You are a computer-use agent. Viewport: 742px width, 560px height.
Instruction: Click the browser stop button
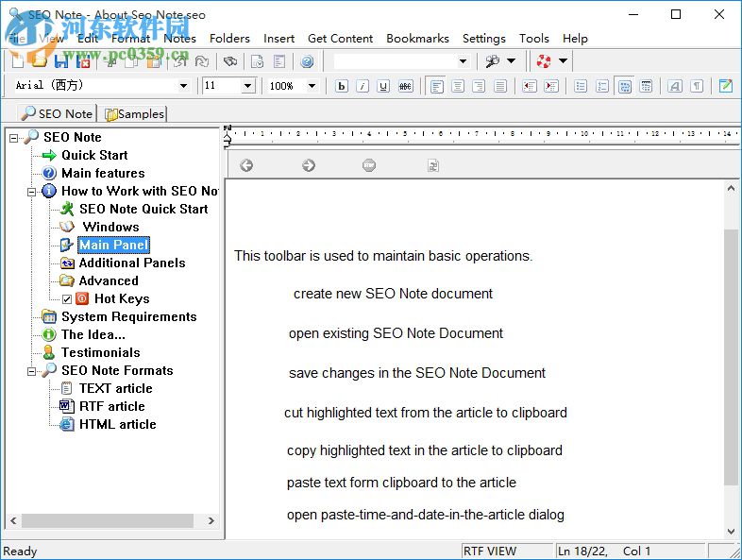pyautogui.click(x=369, y=165)
